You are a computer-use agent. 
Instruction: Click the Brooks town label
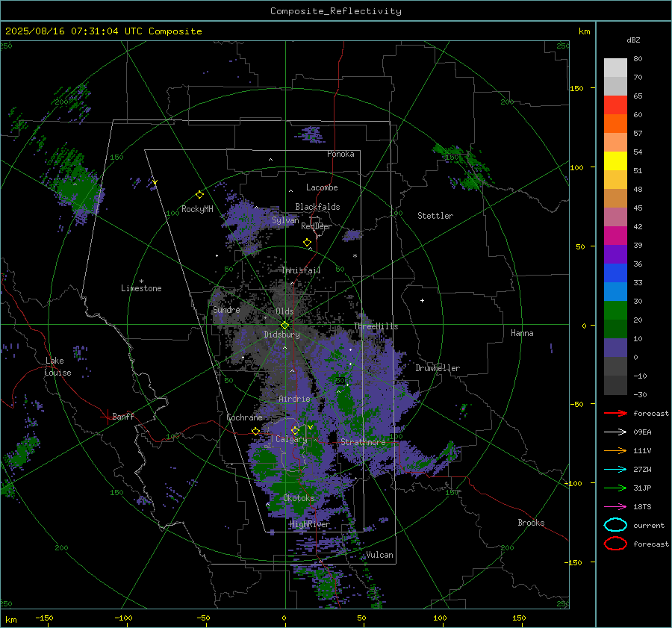tap(531, 523)
